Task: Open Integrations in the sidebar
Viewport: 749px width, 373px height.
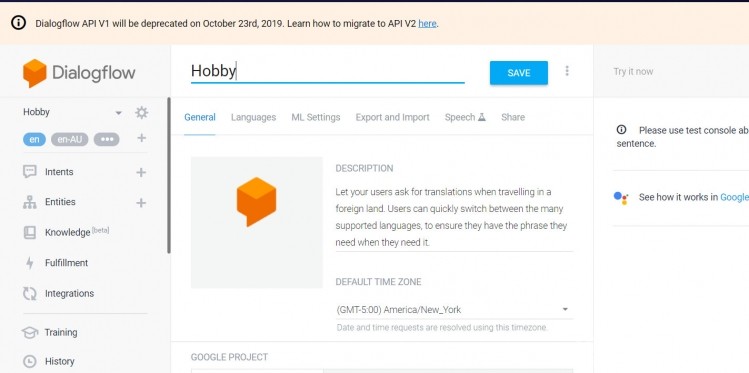Action: pos(69,294)
